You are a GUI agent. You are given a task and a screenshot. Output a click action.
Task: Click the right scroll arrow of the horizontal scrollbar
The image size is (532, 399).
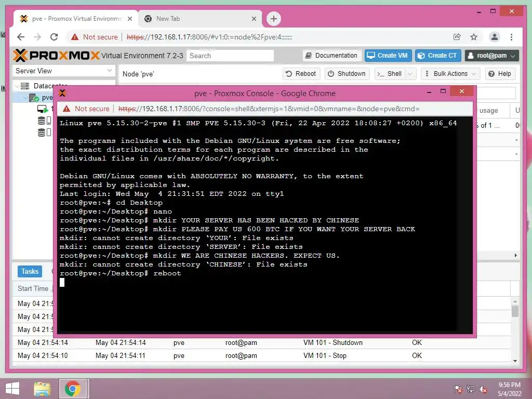coord(516,255)
